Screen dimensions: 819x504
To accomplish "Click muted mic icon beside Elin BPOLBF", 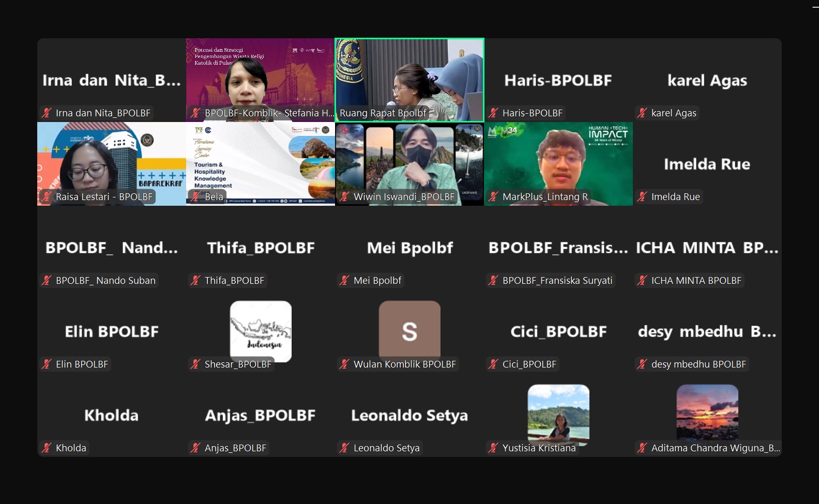I will [47, 364].
